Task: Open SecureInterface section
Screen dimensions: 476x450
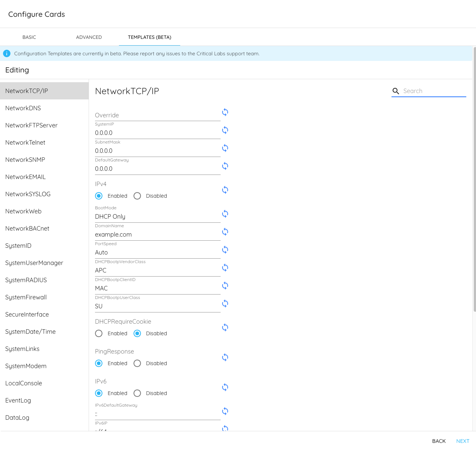Action: pyautogui.click(x=44, y=314)
